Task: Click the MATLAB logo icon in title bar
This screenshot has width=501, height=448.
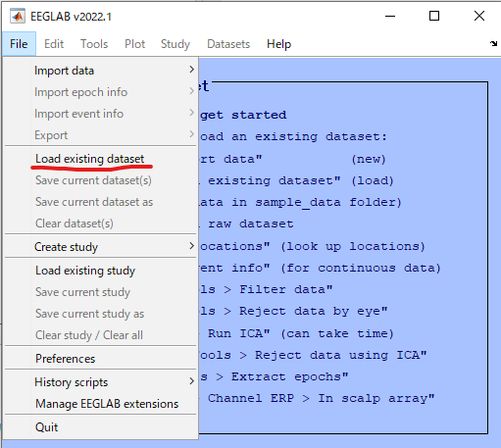Action: coord(18,16)
